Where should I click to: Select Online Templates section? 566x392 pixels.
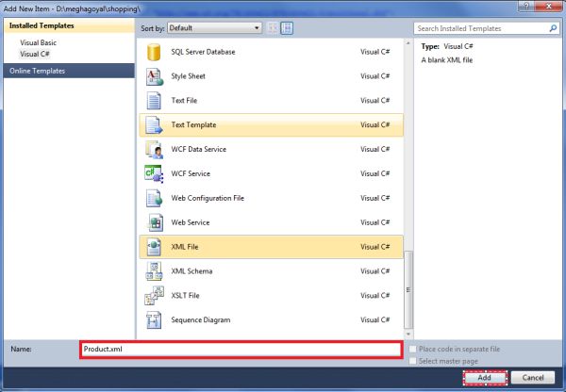(x=69, y=71)
